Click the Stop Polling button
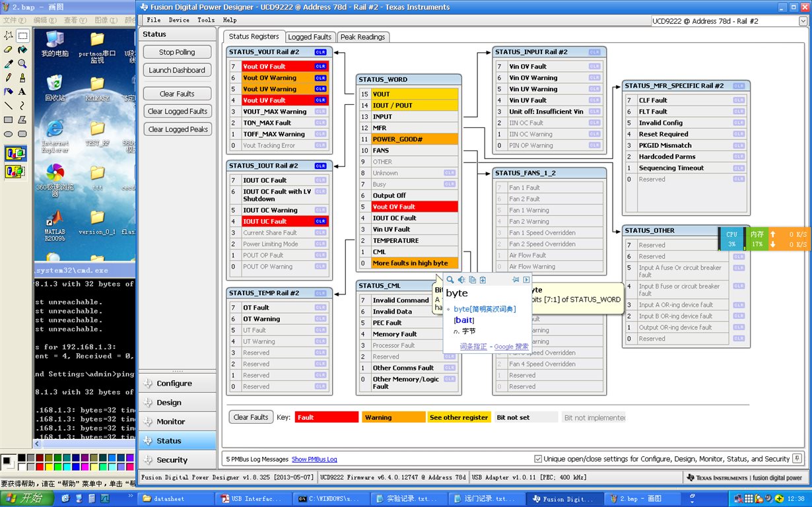812x507 pixels. [177, 52]
